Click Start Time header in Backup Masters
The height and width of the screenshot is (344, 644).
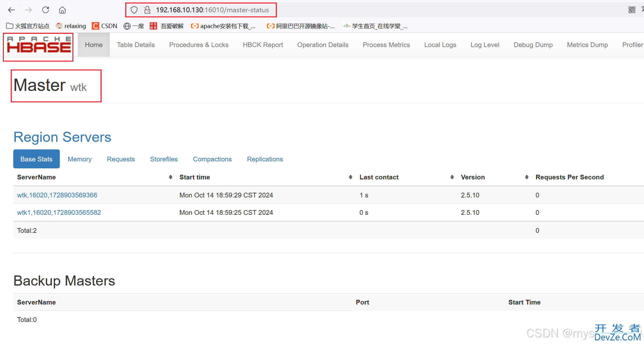tap(524, 302)
